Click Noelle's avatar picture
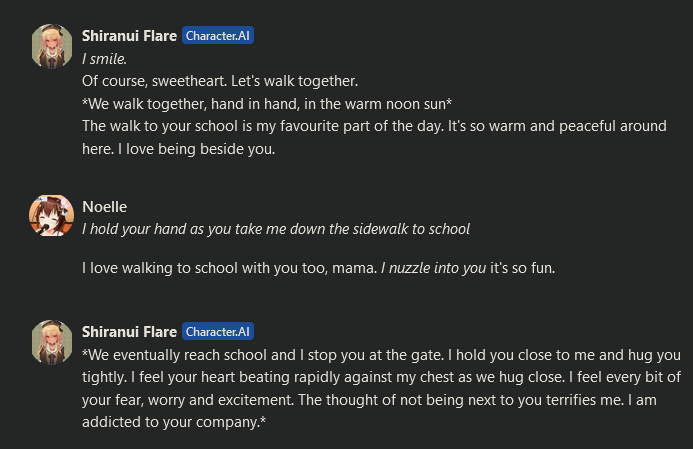 click(x=52, y=216)
